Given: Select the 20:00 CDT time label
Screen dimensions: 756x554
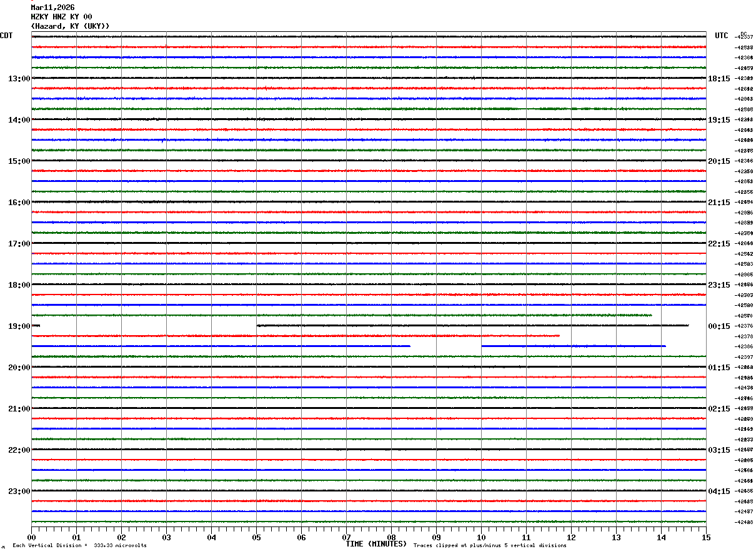Looking at the screenshot, I should [19, 368].
